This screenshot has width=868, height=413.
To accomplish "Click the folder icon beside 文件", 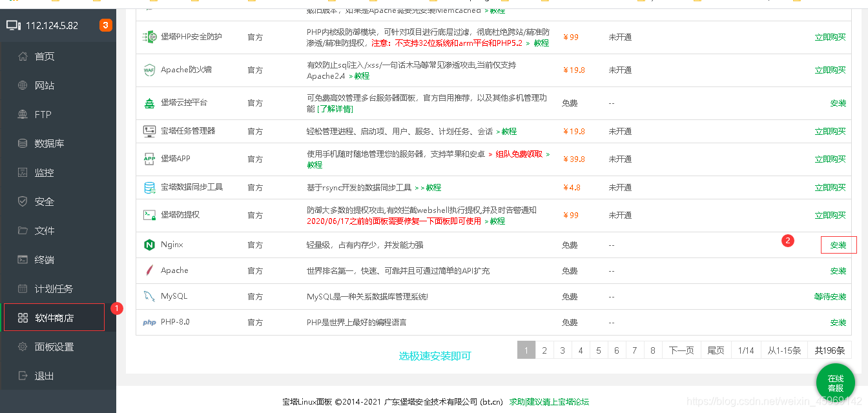I will (x=23, y=230).
